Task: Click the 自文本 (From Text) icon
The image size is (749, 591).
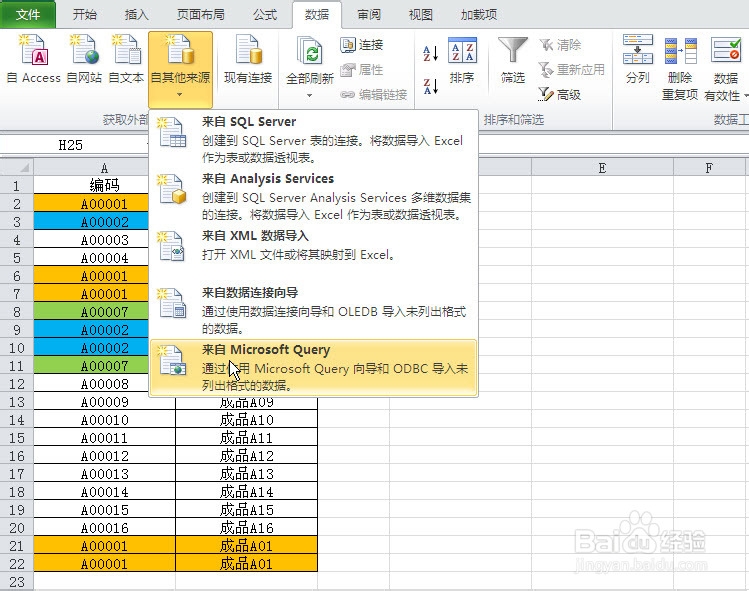Action: coord(126,58)
